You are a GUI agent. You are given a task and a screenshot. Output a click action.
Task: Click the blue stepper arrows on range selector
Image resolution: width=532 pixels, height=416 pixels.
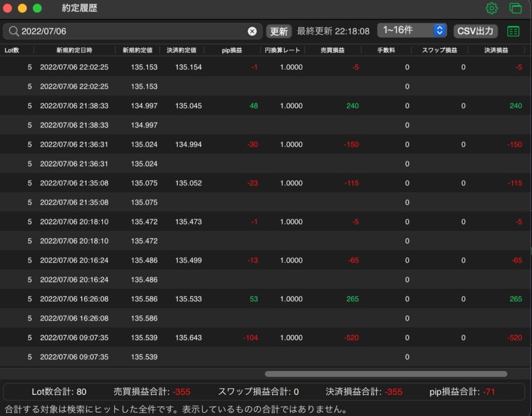[x=440, y=31]
